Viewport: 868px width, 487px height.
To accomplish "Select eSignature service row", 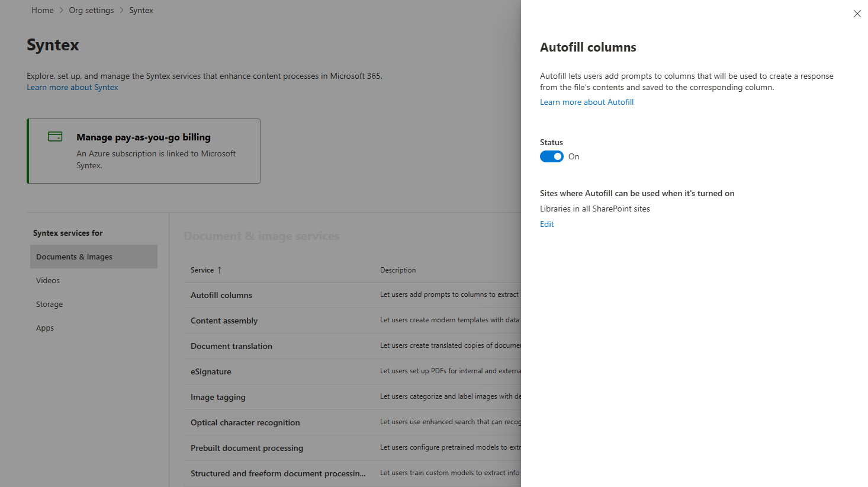I will coord(211,371).
